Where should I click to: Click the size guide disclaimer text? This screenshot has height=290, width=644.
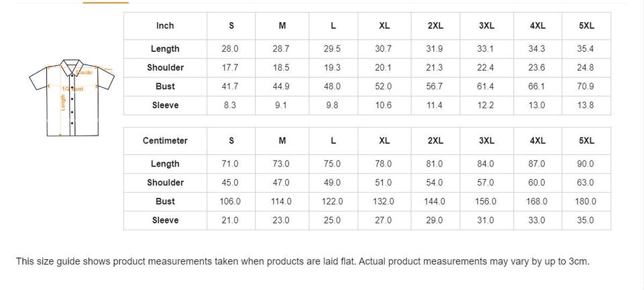pyautogui.click(x=303, y=261)
